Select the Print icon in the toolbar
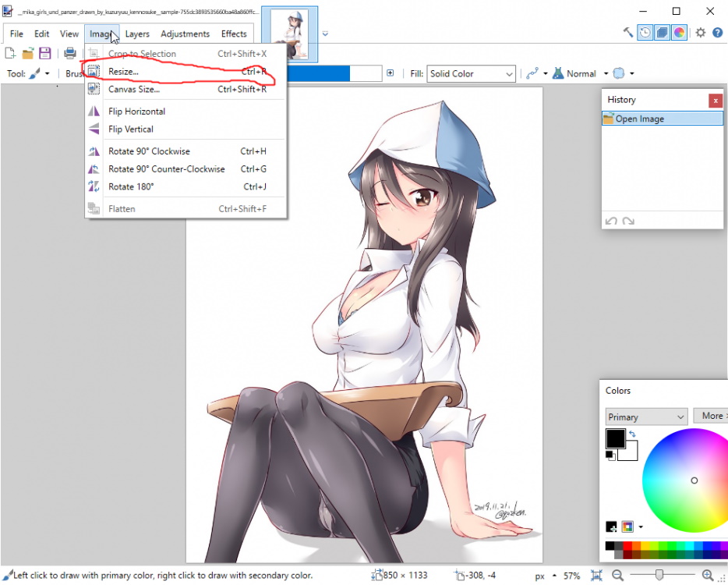 pos(69,52)
